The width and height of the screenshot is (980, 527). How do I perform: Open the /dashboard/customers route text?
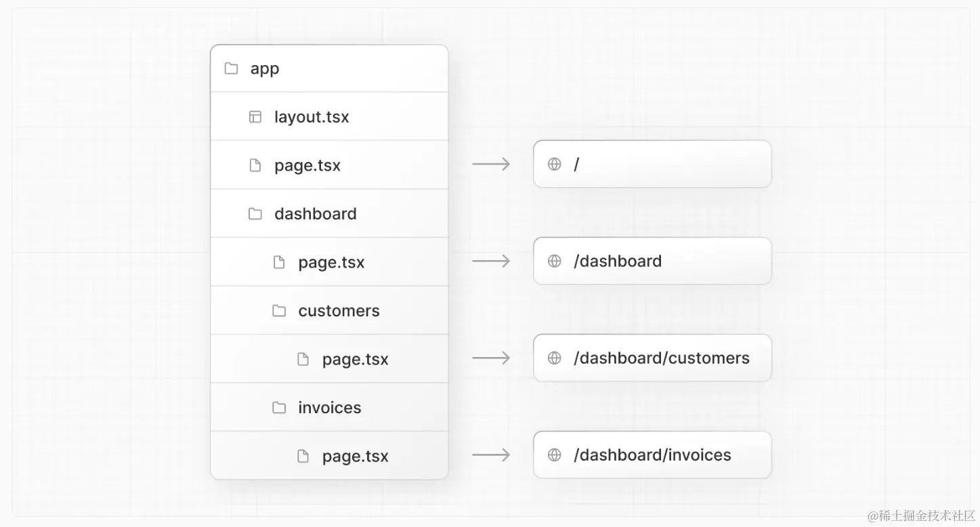tap(661, 358)
